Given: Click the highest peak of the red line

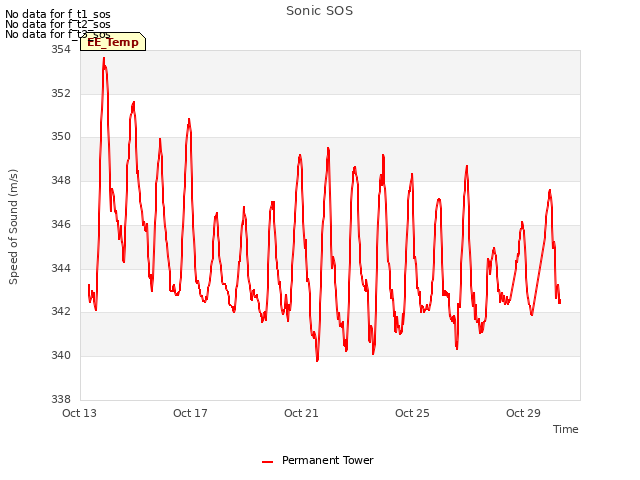Looking at the screenshot, I should [104, 59].
